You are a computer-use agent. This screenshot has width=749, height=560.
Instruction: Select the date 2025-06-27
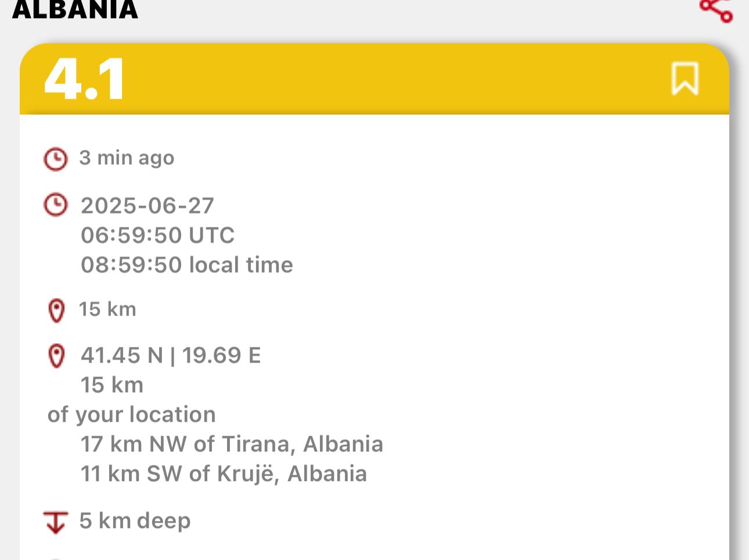(147, 205)
